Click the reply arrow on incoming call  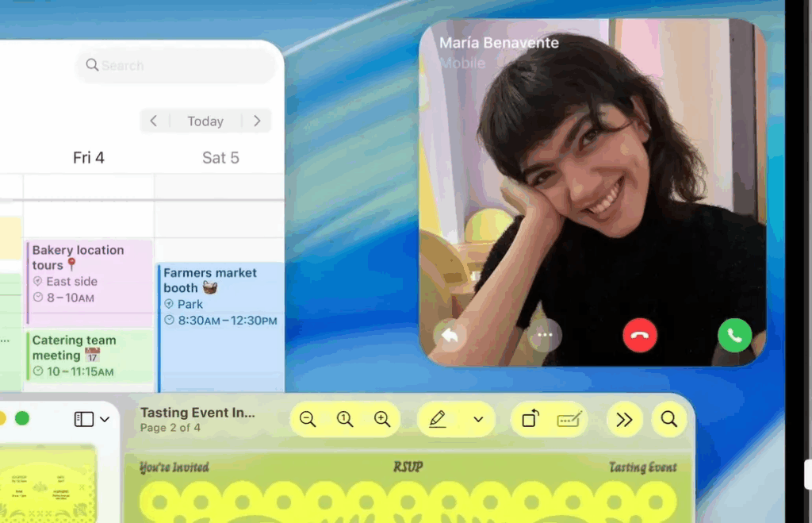450,335
